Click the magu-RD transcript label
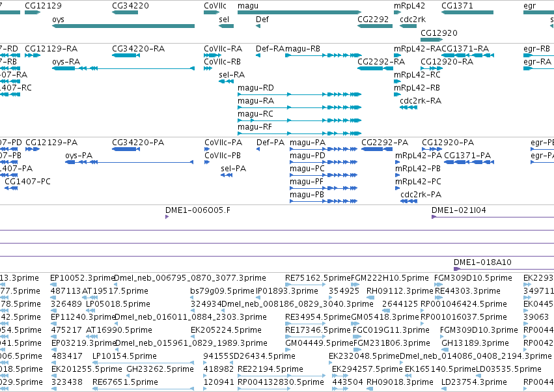The height and width of the screenshot is (392, 554). [256, 88]
